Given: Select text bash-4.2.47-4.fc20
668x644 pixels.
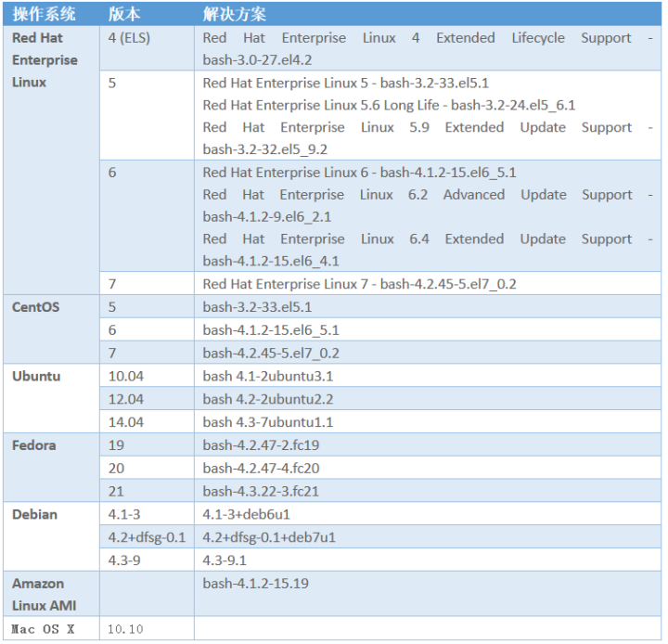Looking at the screenshot, I should coord(261,469).
